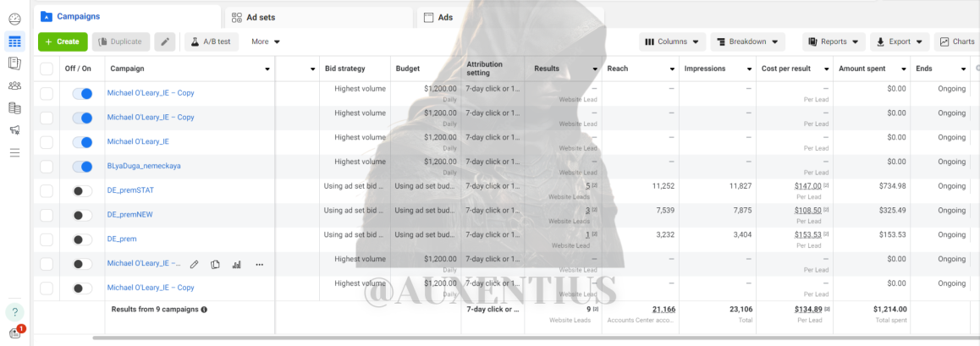Click the view charts icon on the hovered campaign row
Screen dimensions: 980x346
(x=236, y=264)
